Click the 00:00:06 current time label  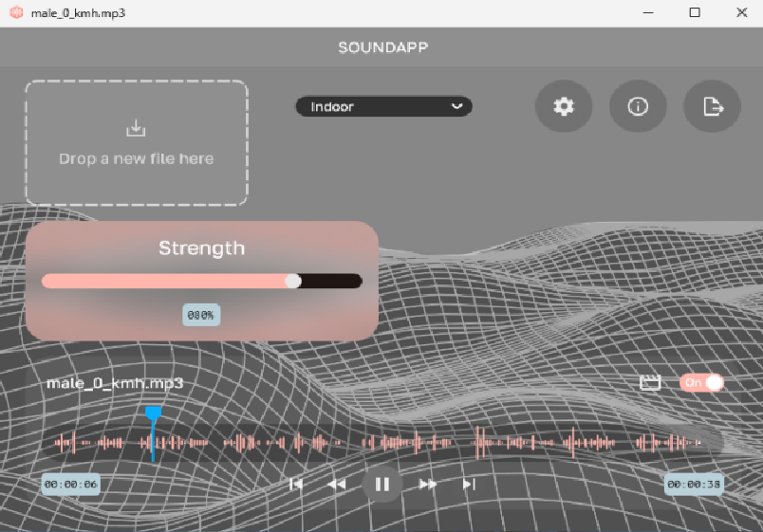click(71, 485)
